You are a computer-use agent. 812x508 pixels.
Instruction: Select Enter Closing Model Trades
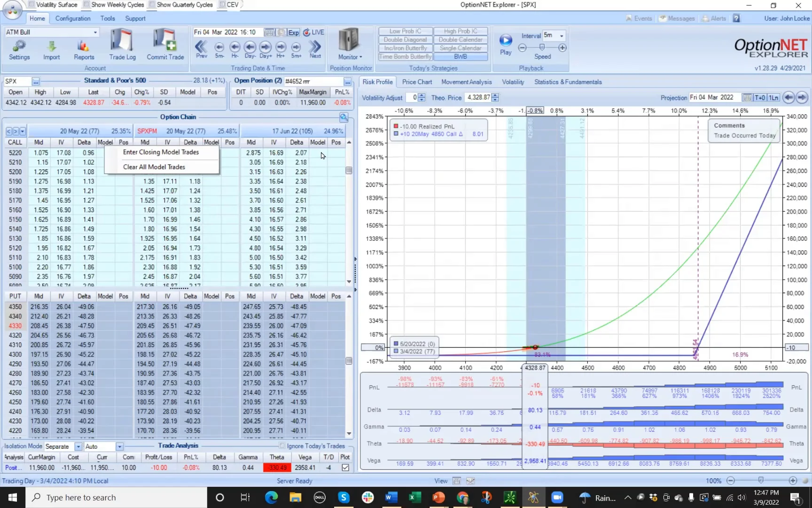tap(161, 152)
